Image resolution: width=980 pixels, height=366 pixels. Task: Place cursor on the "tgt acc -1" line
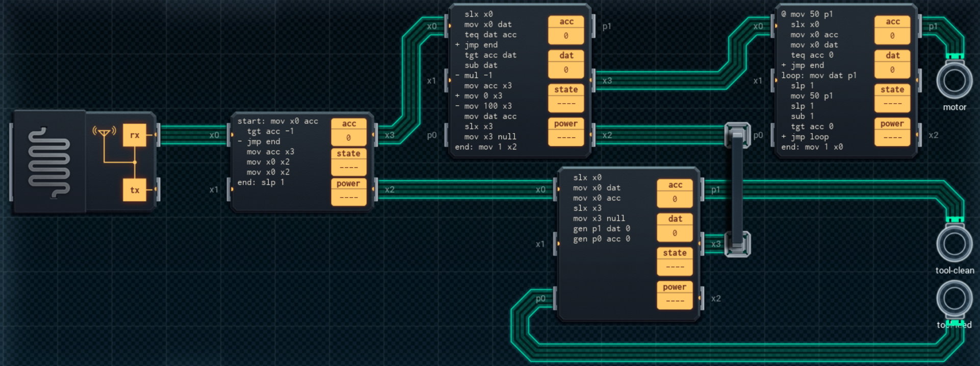click(270, 132)
